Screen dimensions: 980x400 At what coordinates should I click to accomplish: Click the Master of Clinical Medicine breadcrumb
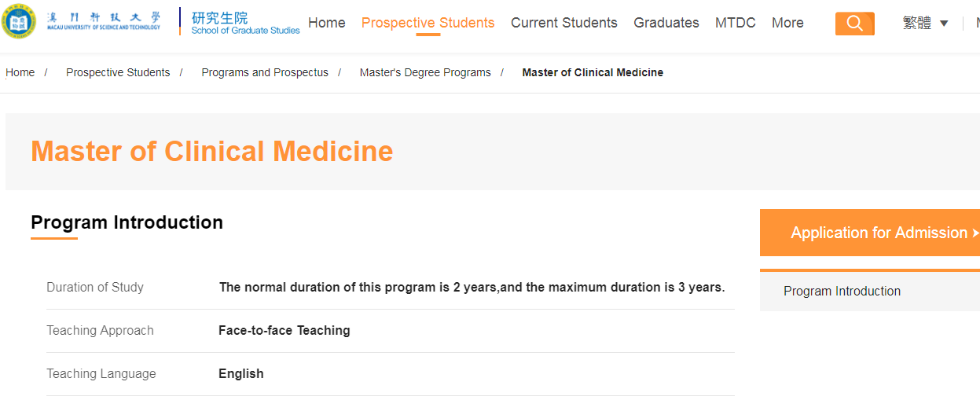pos(593,72)
